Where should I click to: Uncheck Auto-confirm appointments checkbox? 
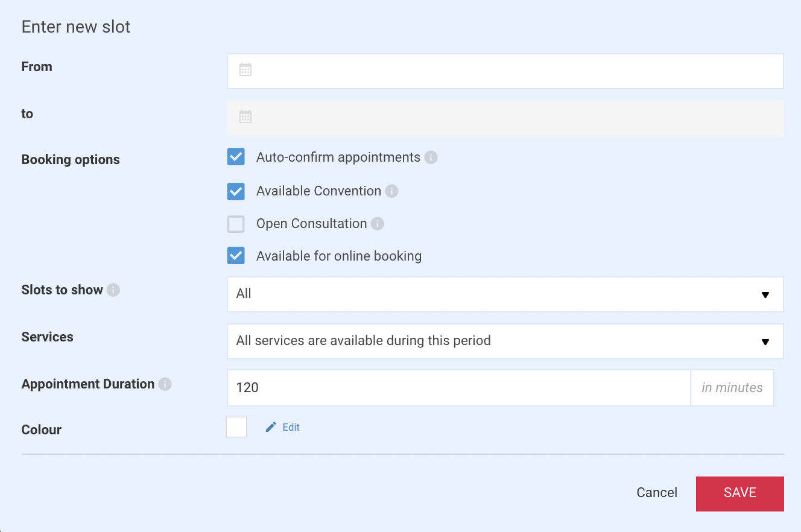point(236,157)
